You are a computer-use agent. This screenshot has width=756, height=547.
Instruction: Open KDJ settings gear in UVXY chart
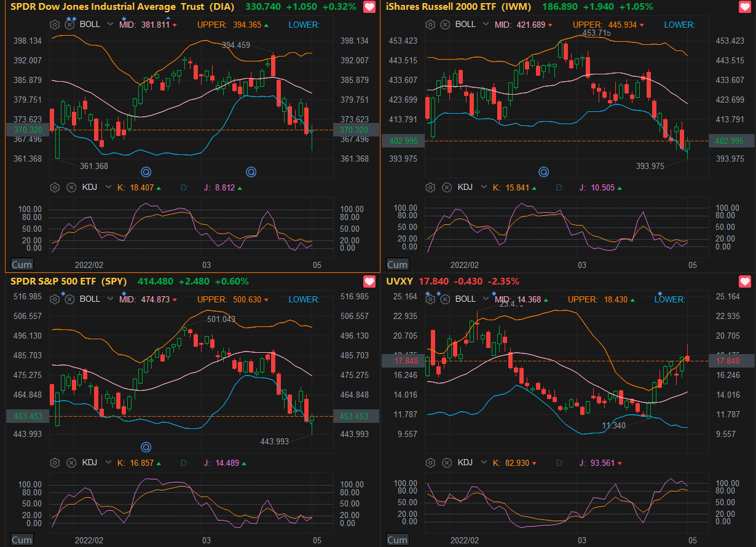pyautogui.click(x=430, y=463)
